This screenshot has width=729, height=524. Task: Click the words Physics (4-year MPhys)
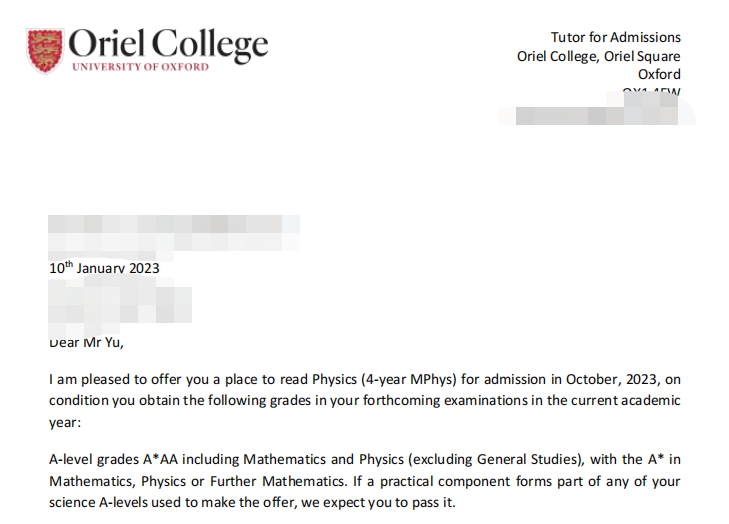[x=384, y=380]
